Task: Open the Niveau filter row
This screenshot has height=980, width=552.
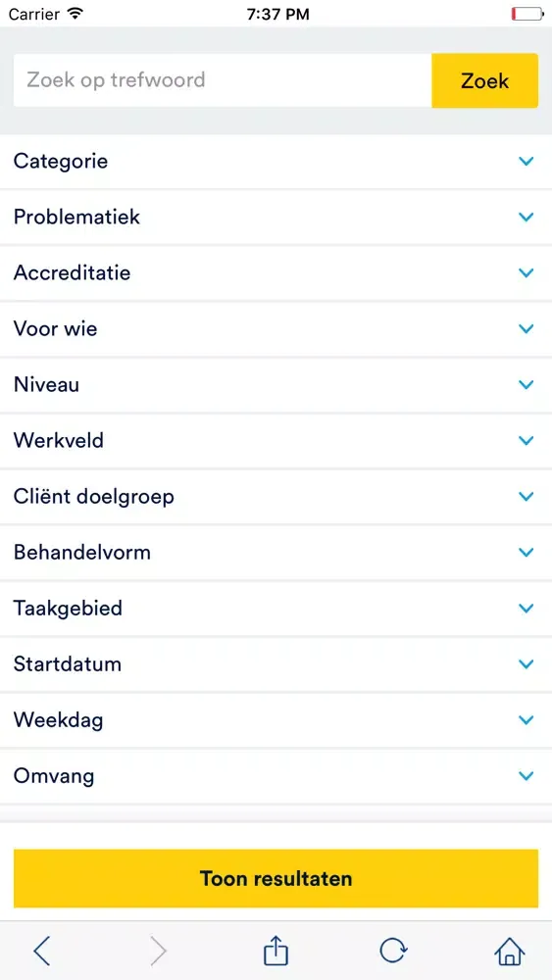Action: click(x=276, y=384)
